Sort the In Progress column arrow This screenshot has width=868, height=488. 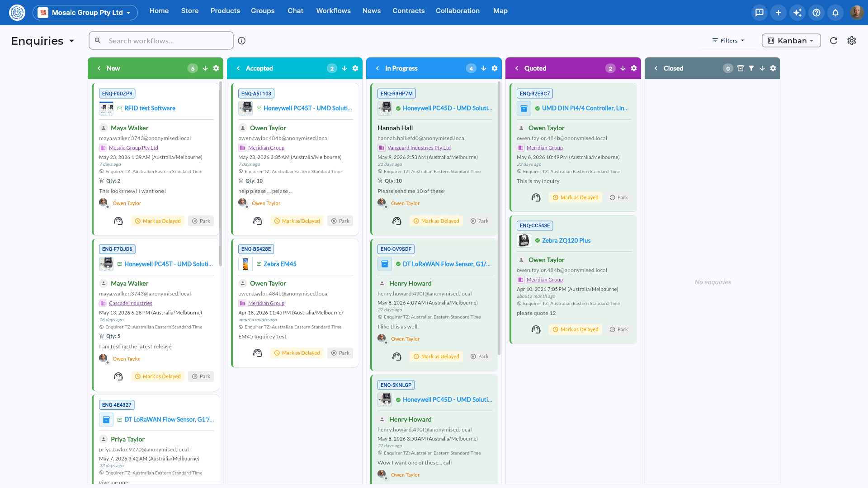click(484, 68)
